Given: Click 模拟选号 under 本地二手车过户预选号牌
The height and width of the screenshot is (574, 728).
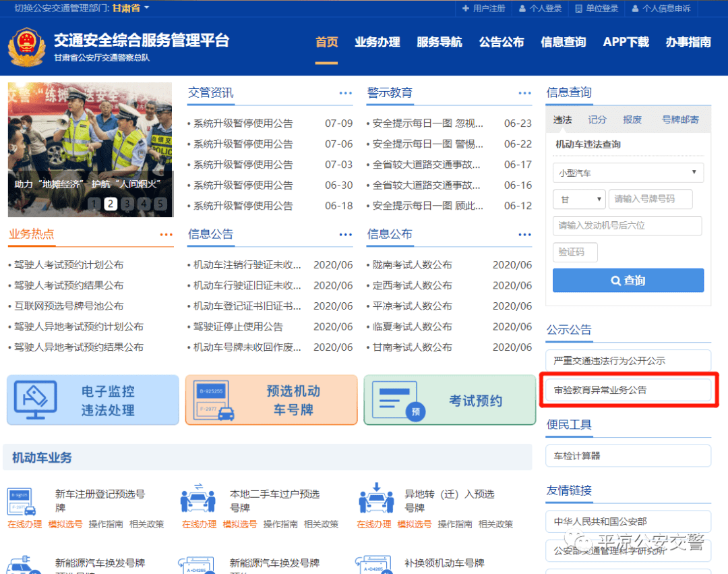Looking at the screenshot, I should tap(239, 524).
